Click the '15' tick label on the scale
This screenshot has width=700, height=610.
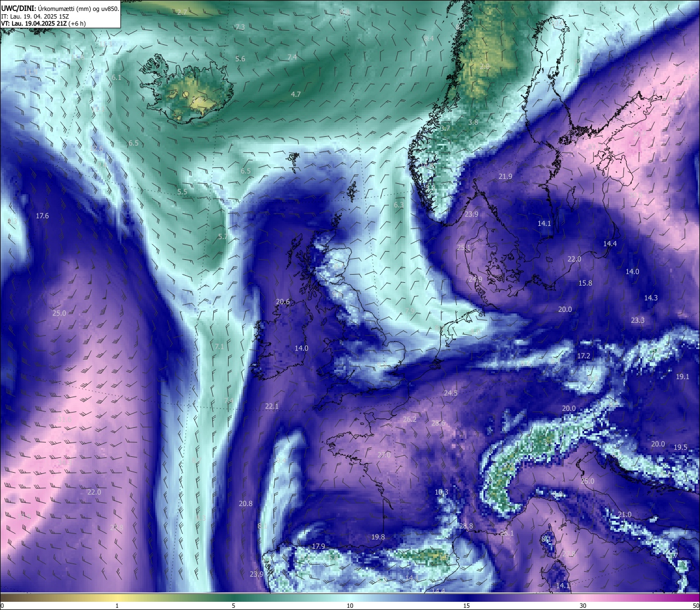466,606
